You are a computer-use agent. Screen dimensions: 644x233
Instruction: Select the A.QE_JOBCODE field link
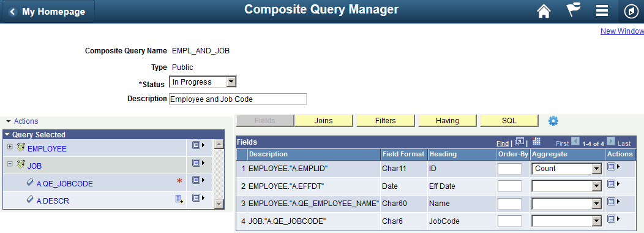click(x=65, y=184)
